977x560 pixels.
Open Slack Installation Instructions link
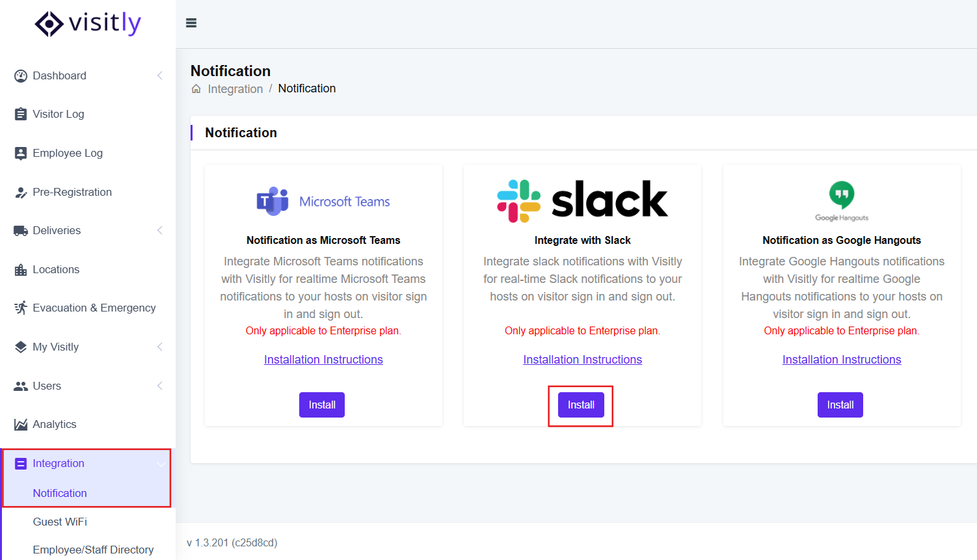point(582,360)
